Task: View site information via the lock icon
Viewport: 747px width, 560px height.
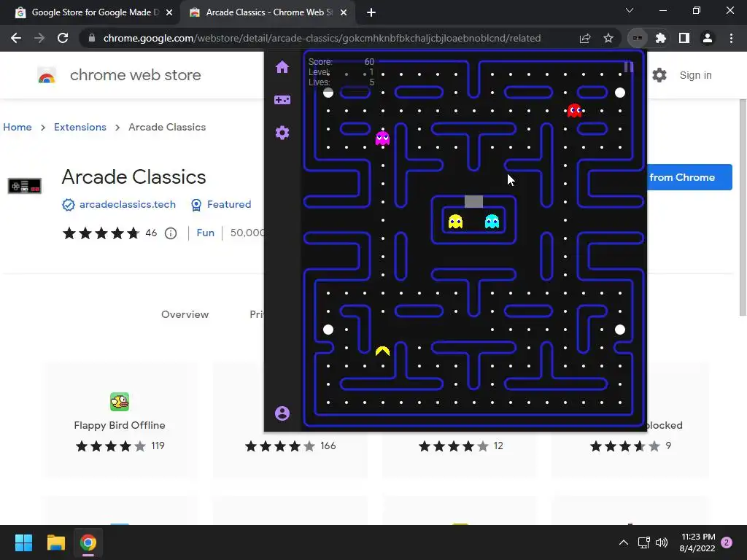Action: point(92,38)
